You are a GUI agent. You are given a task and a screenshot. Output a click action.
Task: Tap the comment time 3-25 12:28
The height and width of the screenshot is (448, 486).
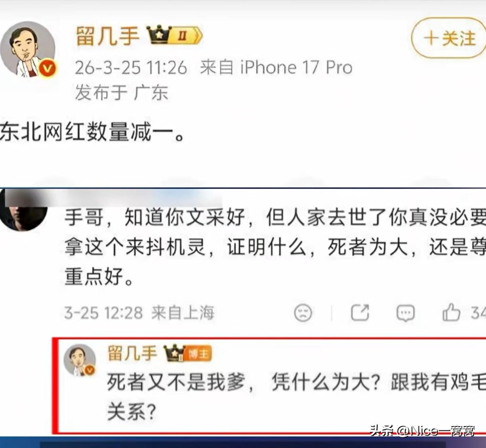[104, 313]
